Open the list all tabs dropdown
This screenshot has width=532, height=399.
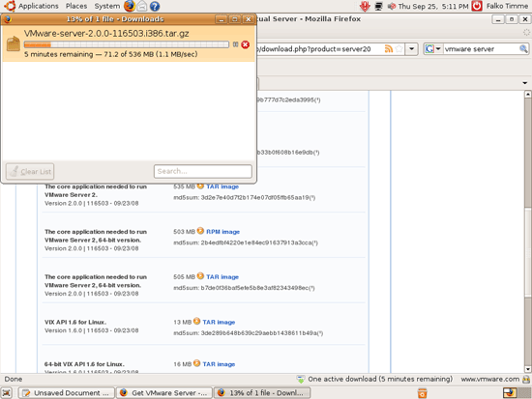[525, 83]
